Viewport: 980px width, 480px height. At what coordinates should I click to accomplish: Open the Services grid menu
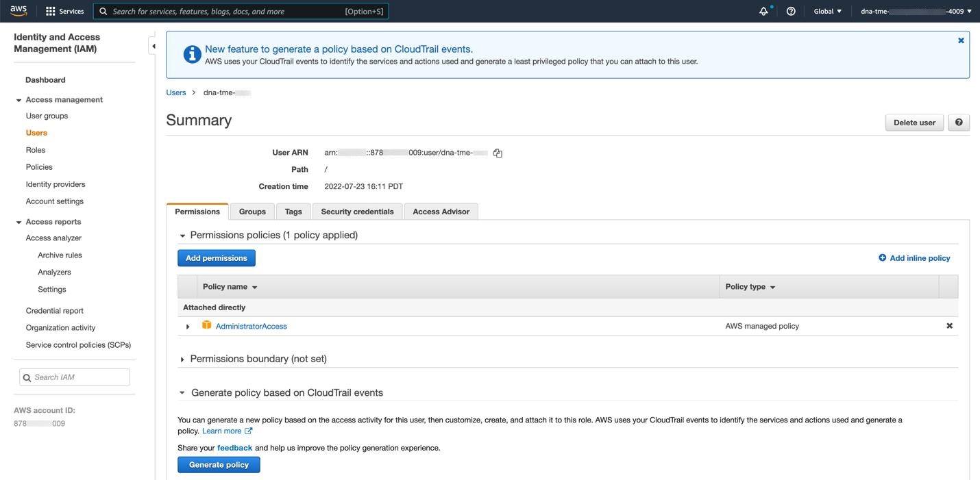pos(64,11)
